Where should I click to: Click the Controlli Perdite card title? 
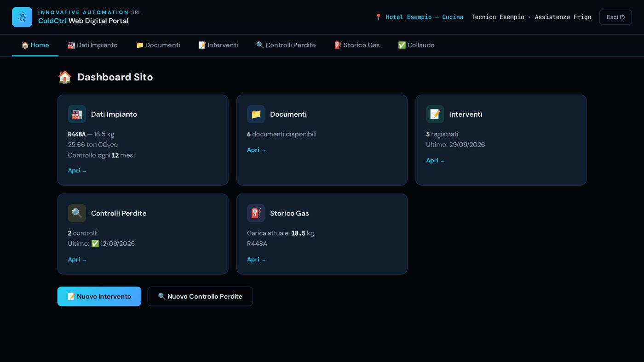click(119, 213)
